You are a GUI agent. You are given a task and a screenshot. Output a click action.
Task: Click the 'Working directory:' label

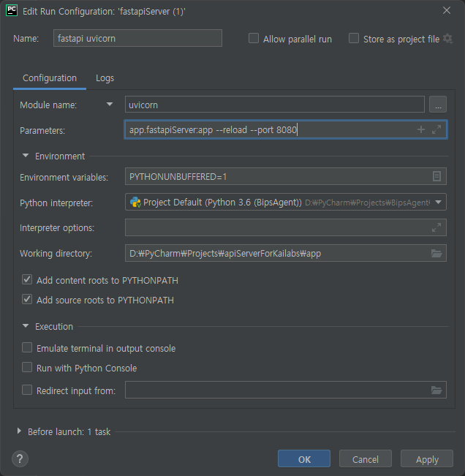56,254
